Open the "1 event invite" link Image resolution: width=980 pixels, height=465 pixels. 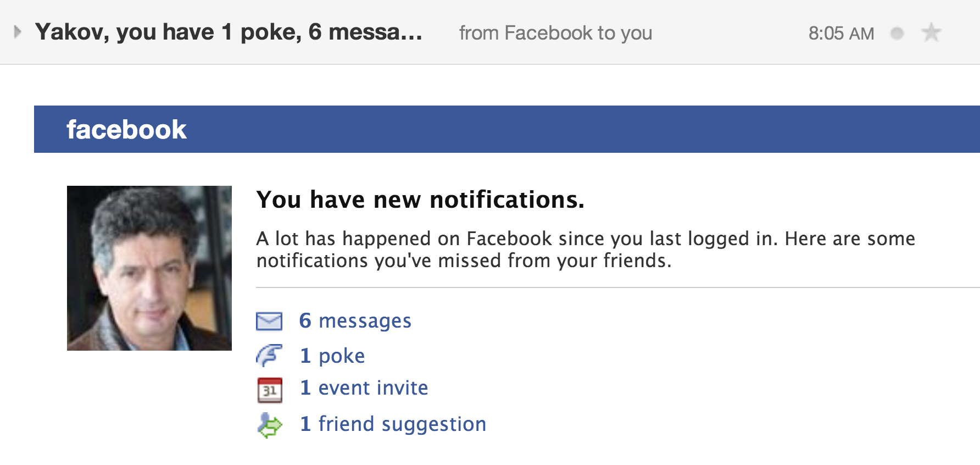tap(364, 388)
